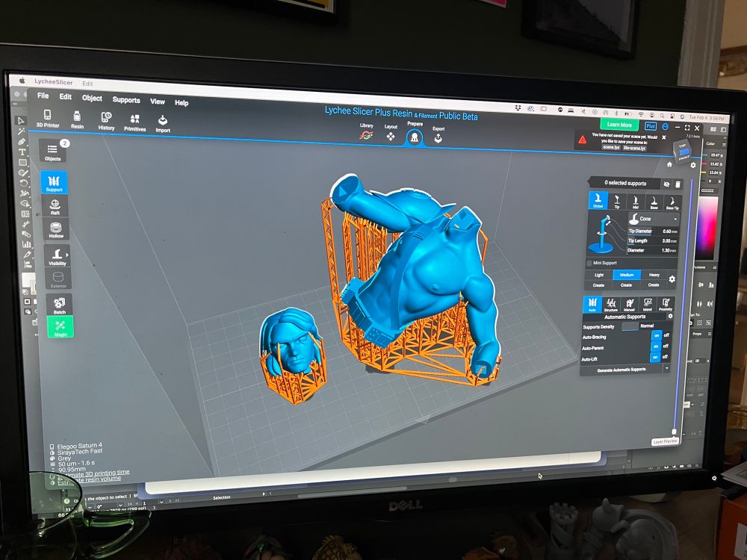
Task: Switch to the Structure supports mode
Action: (611, 305)
